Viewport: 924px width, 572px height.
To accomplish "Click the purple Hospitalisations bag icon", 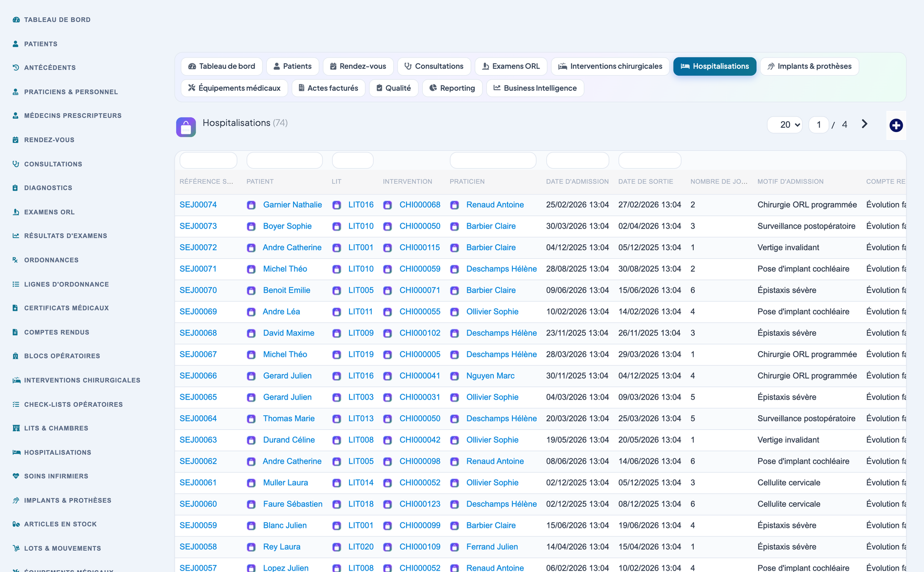I will coord(186,127).
